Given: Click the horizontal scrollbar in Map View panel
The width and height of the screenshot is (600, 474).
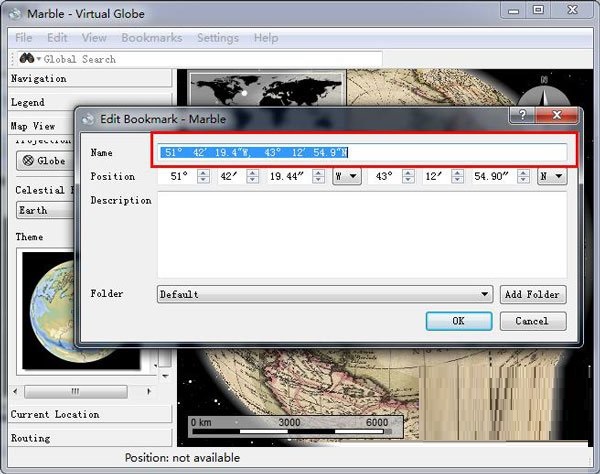Looking at the screenshot, I should [76, 391].
